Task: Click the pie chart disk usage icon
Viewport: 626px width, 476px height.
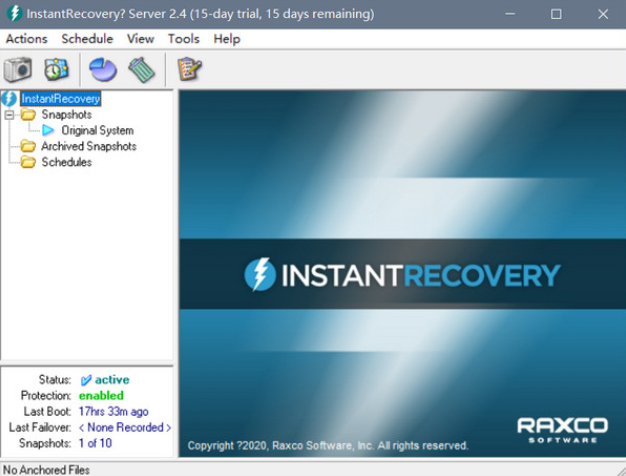Action: pos(103,69)
